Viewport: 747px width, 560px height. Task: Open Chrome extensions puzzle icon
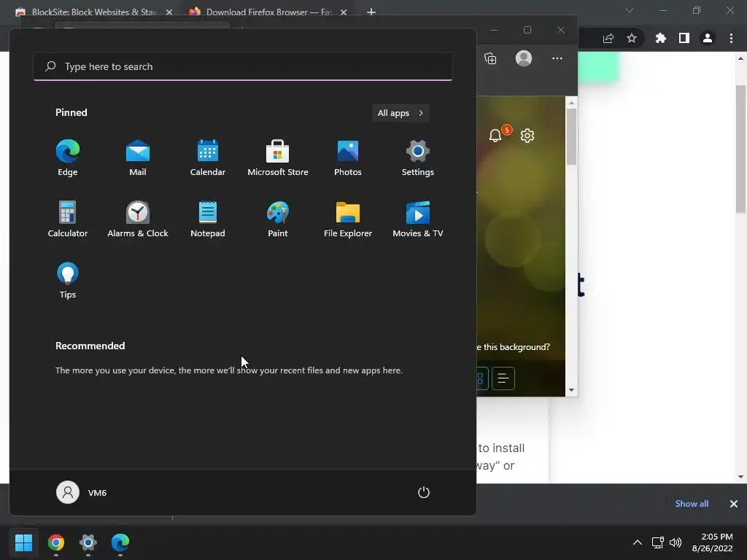tap(660, 38)
